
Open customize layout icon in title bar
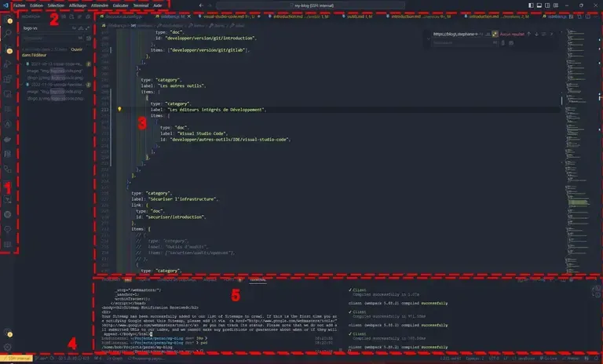(556, 5)
